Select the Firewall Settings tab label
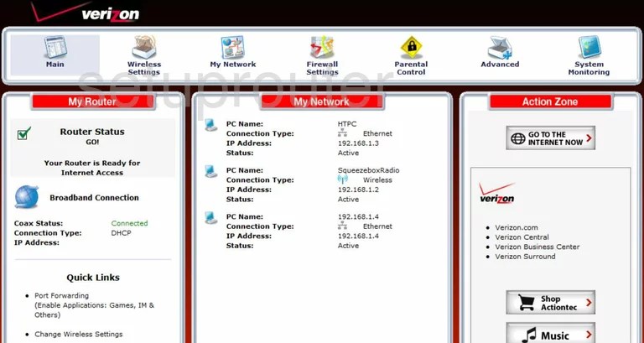The height and width of the screenshot is (343, 644). click(x=322, y=68)
